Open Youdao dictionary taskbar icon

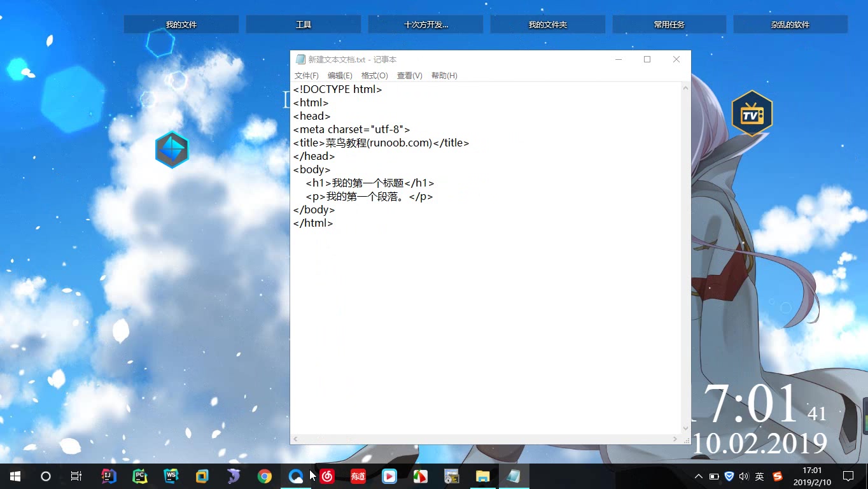click(x=358, y=476)
